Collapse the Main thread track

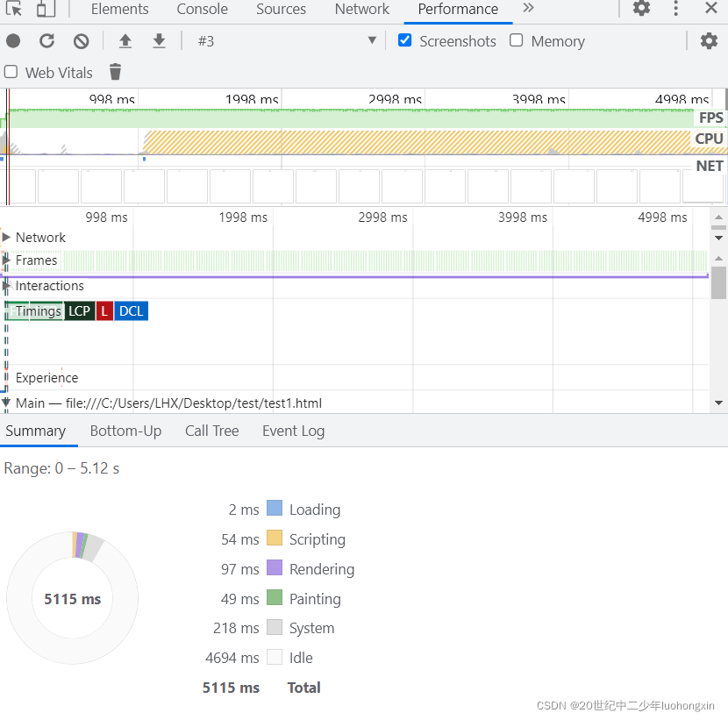click(x=5, y=403)
